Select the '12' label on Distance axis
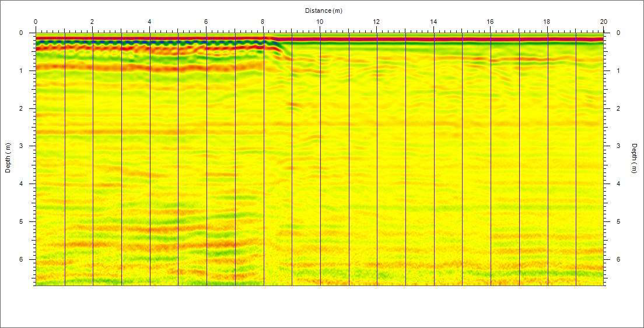This screenshot has width=644, height=328. (x=376, y=22)
